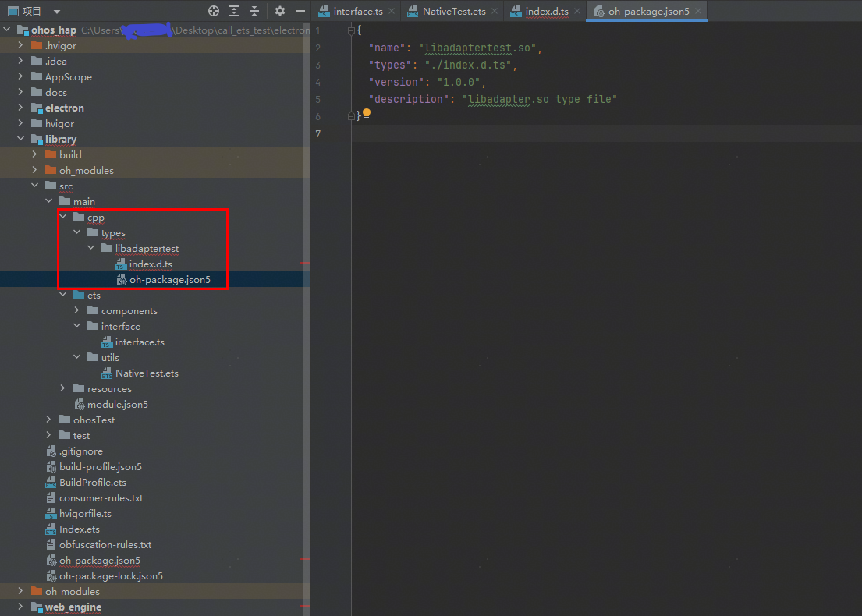Viewport: 862px width, 616px height.
Task: Select build-profile.json5 file icon
Action: [51, 466]
